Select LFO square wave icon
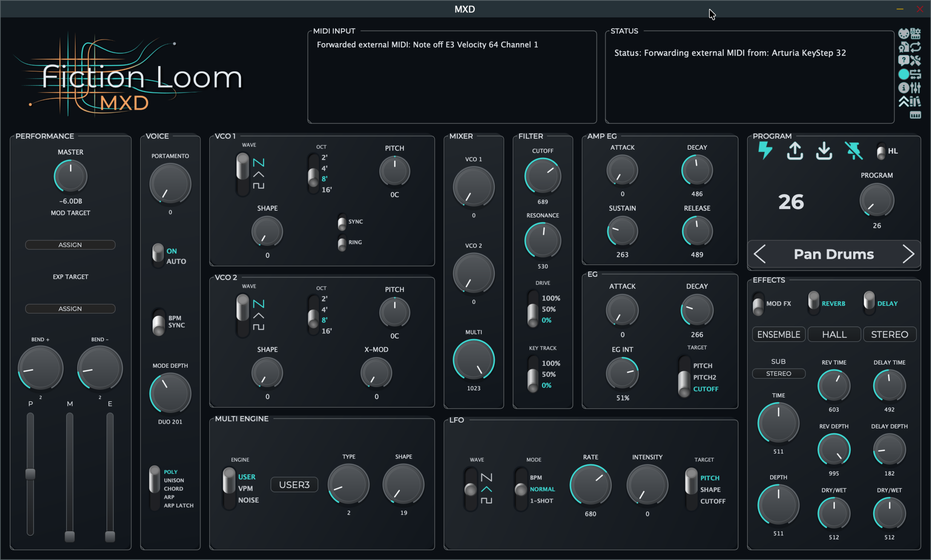The width and height of the screenshot is (931, 560). (x=487, y=500)
